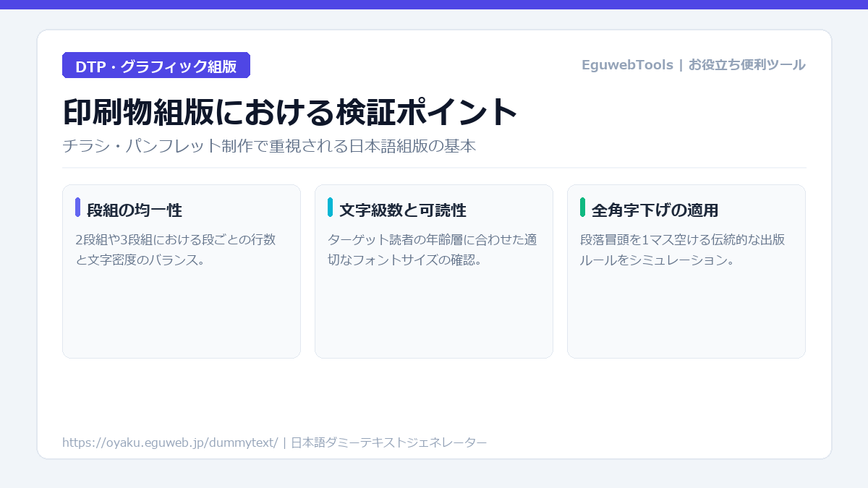Open the https://oyaku.eguweb.jp/dummytext/ footer link
Screen dimensions: 868x488
coord(170,442)
